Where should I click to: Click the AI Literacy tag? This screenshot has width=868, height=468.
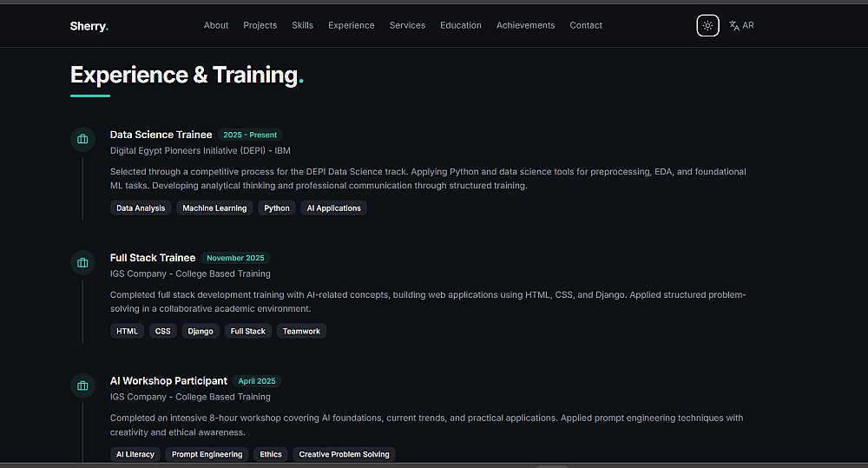[x=135, y=454]
